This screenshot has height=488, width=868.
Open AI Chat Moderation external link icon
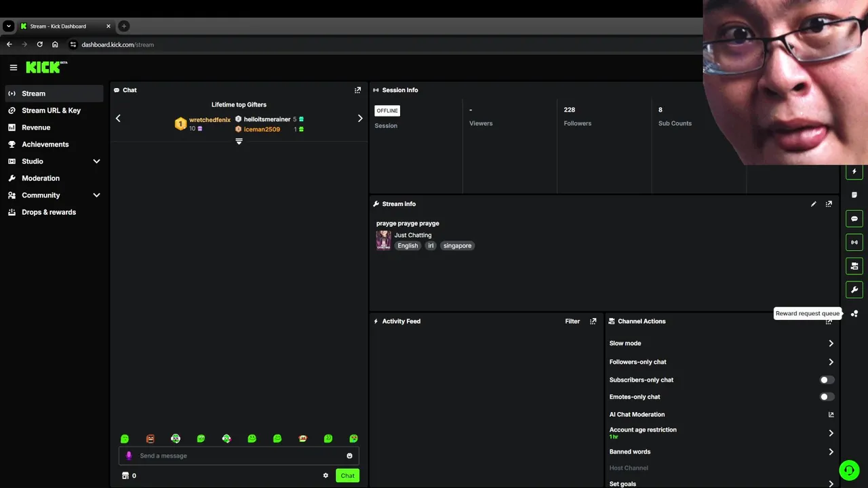pos(831,415)
